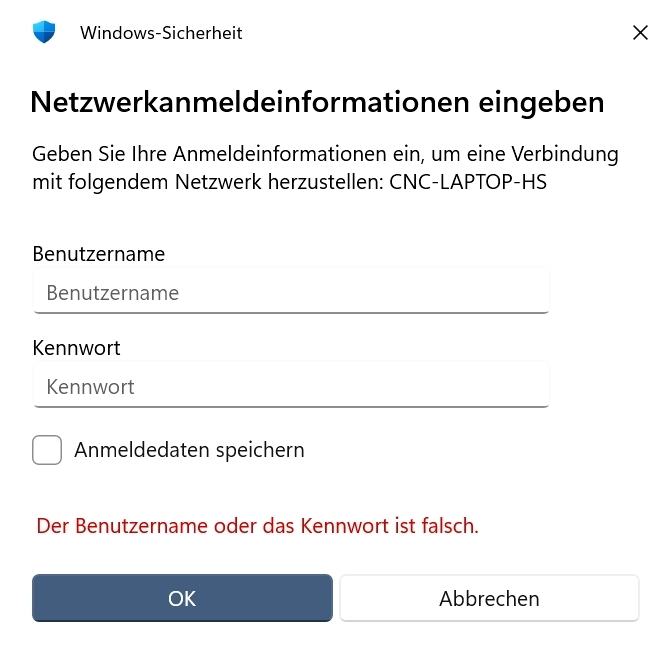Click the Benutzername label above the field
This screenshot has height=653, width=670.
98,254
